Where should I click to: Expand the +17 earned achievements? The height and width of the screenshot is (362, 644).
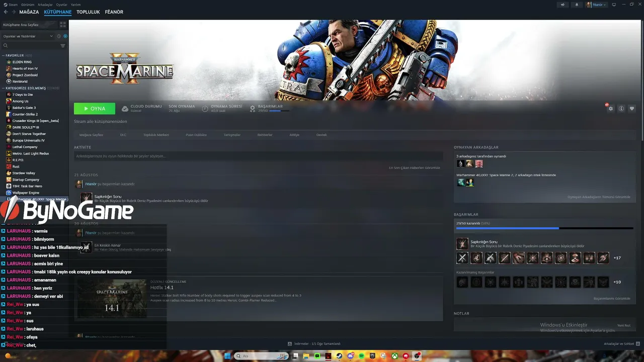[617, 258]
